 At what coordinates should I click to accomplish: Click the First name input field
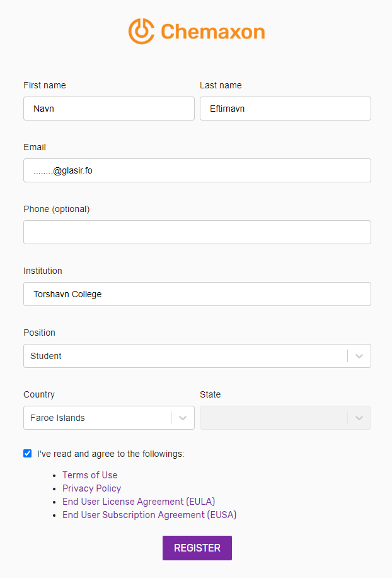pyautogui.click(x=108, y=109)
